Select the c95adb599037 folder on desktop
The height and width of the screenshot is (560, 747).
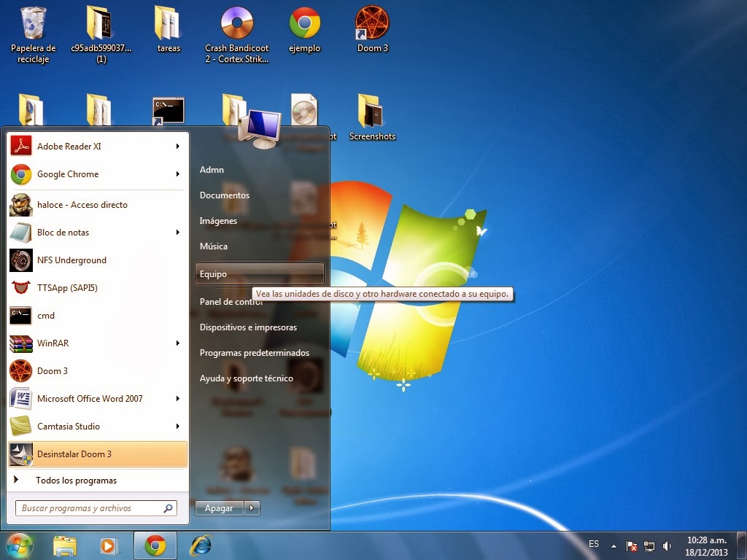click(101, 35)
